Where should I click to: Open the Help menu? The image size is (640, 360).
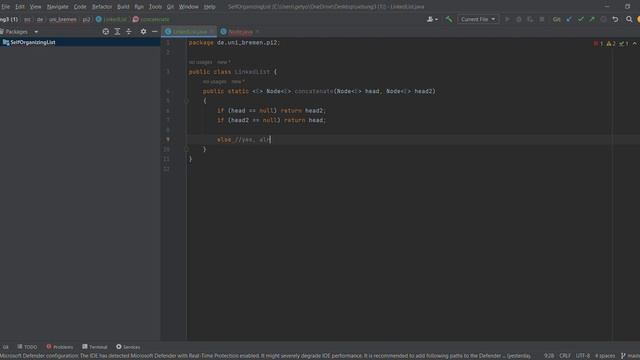point(209,7)
